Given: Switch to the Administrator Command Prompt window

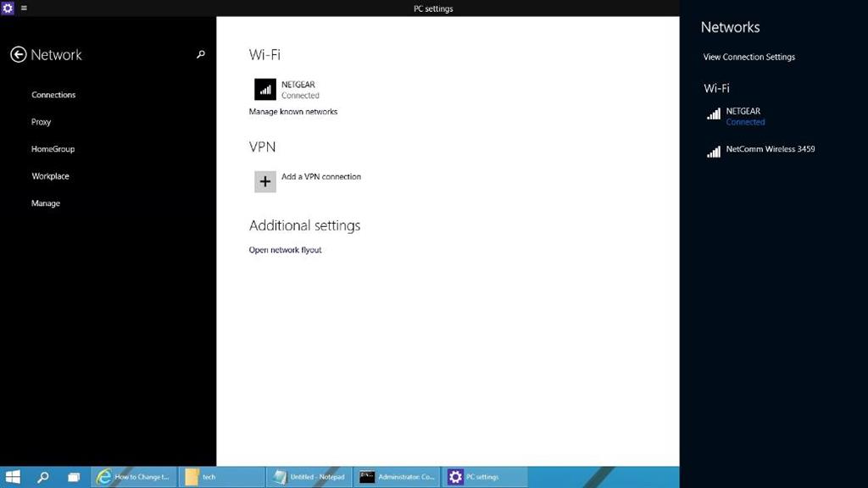Looking at the screenshot, I should pos(397,477).
